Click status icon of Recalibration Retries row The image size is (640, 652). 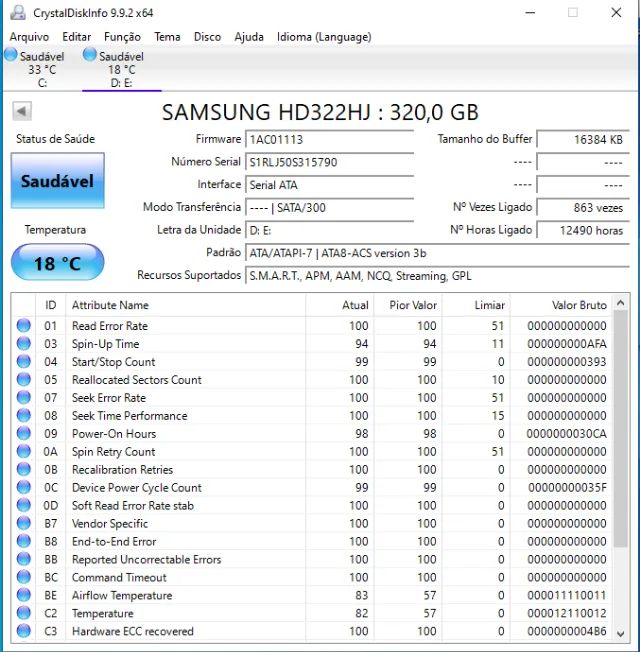(x=24, y=469)
